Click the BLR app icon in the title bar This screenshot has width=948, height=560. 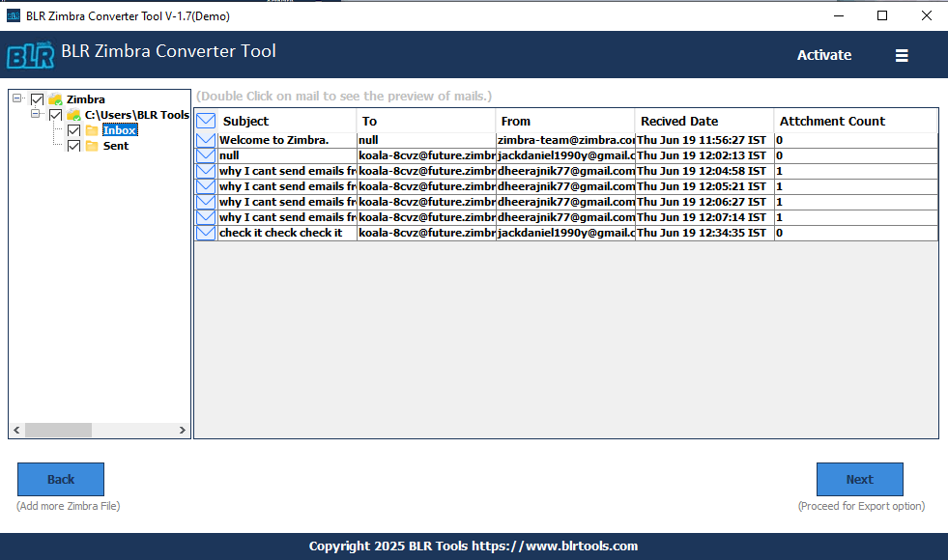tap(13, 15)
